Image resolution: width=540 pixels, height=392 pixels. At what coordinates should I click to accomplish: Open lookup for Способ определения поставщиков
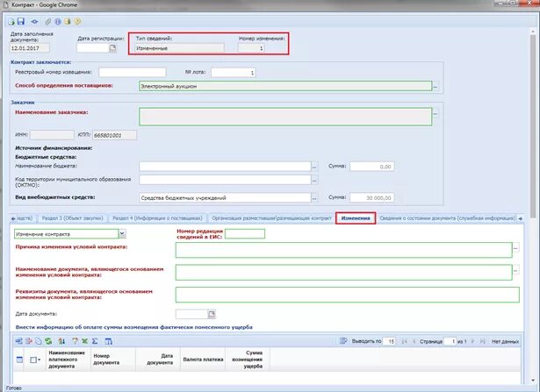[x=436, y=86]
